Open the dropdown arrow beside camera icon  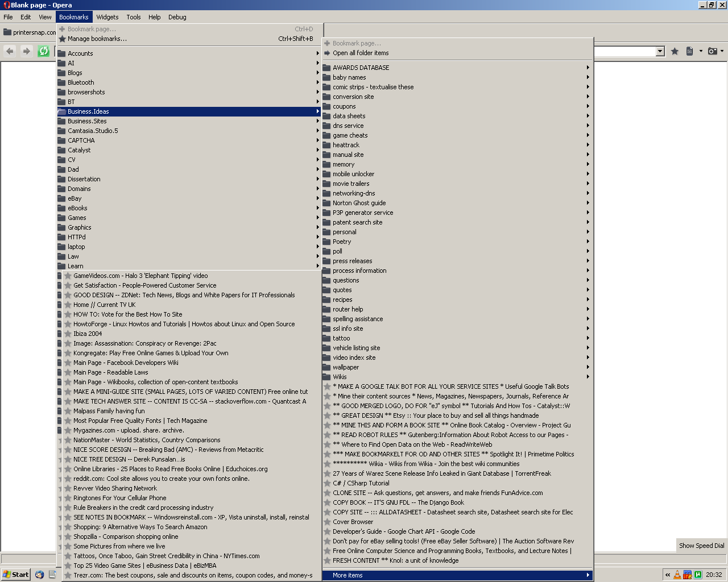[x=722, y=51]
